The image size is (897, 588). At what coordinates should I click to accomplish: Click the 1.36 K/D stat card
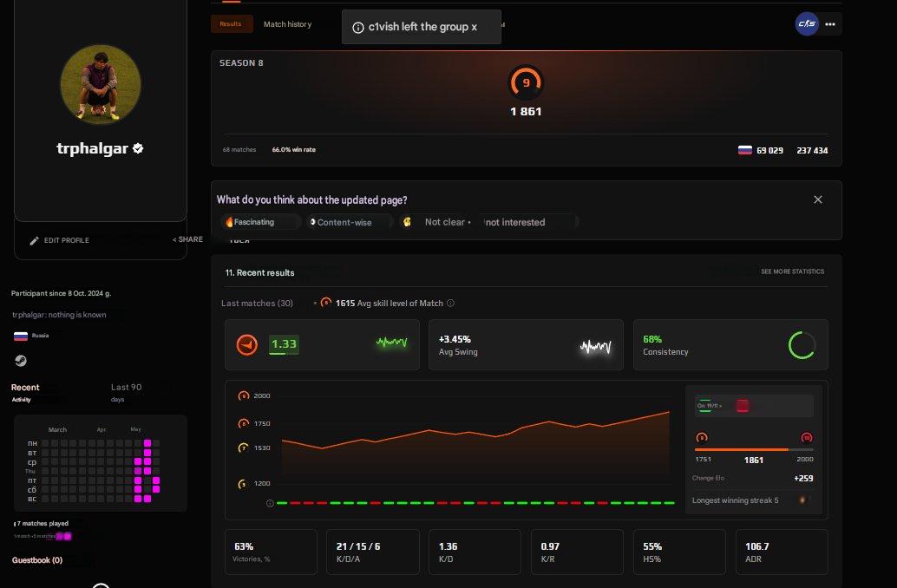pos(475,552)
